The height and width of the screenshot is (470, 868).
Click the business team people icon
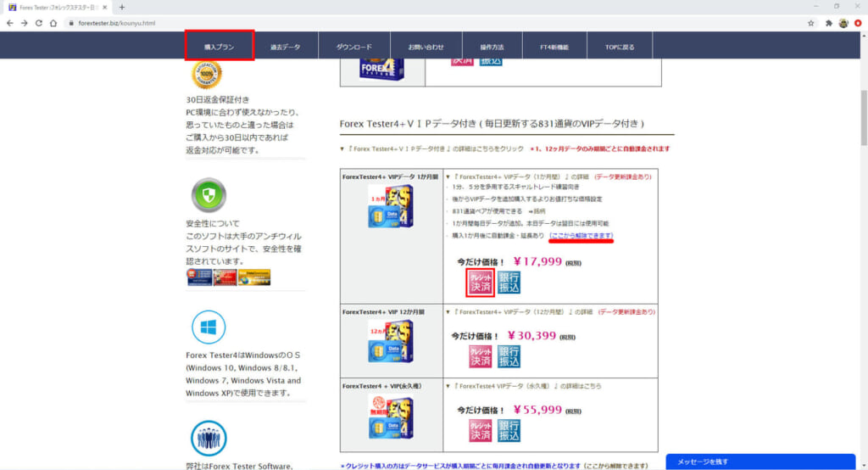point(209,438)
